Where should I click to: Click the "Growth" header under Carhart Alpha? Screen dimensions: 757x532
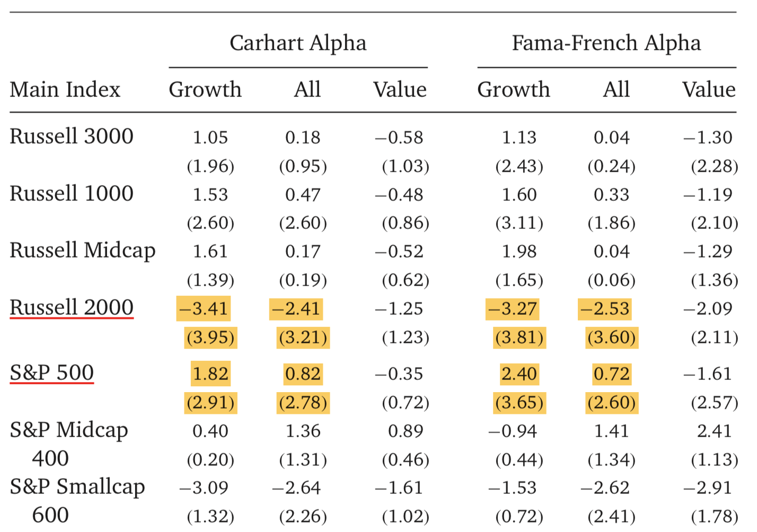(x=205, y=90)
